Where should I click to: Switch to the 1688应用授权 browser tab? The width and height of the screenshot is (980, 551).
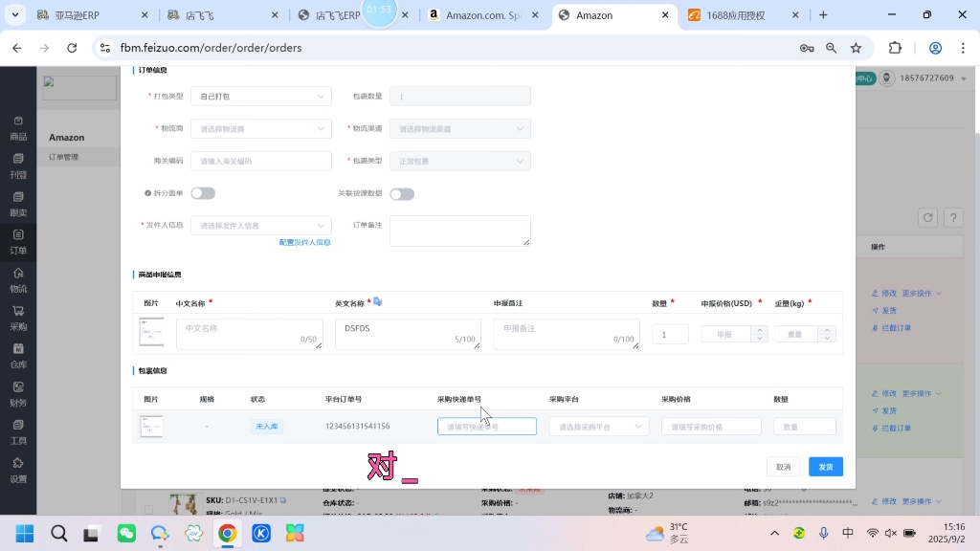(744, 15)
